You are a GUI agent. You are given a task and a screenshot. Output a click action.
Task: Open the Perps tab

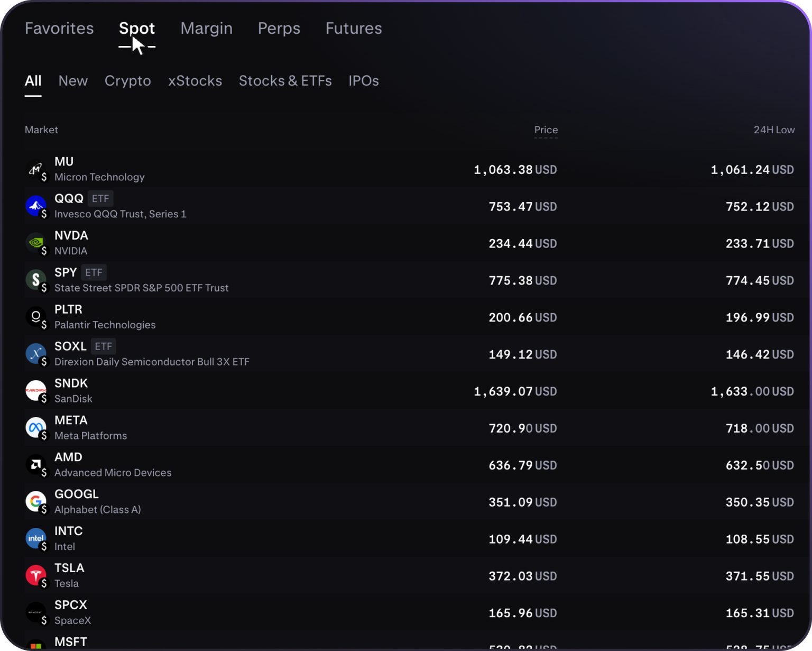tap(279, 28)
